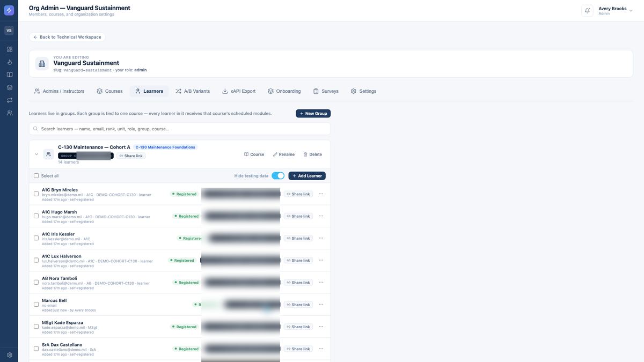
Task: Open the VS organization avatar in sidebar
Action: click(9, 31)
